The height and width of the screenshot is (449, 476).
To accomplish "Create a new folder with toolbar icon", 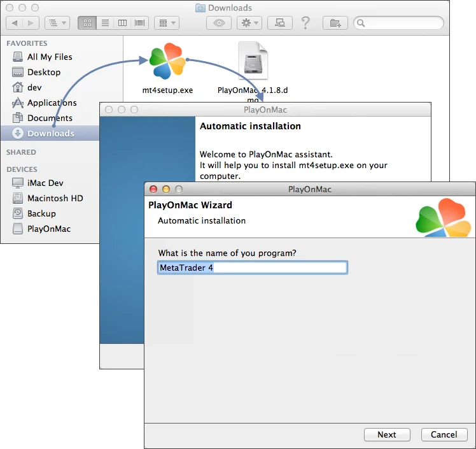I will [335, 23].
